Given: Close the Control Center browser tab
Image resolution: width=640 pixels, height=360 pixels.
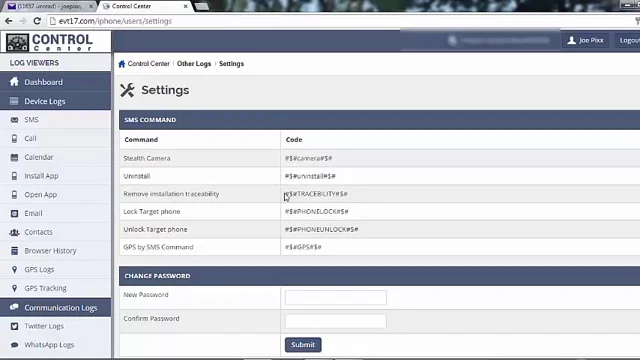Looking at the screenshot, I should click(185, 6).
